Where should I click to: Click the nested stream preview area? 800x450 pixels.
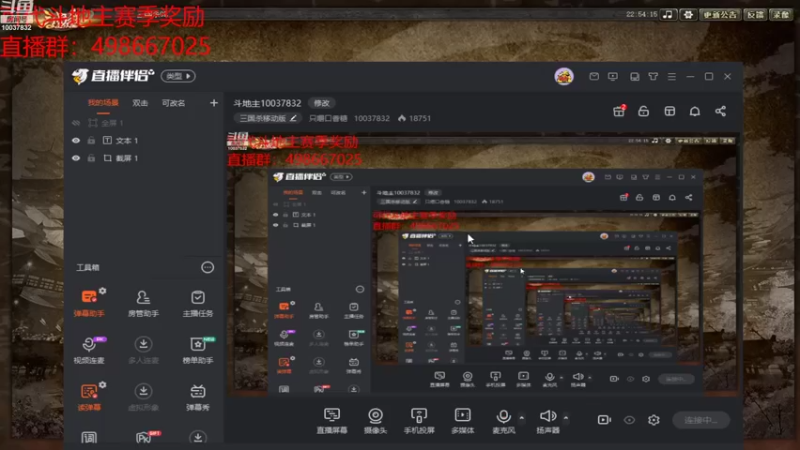[483, 264]
